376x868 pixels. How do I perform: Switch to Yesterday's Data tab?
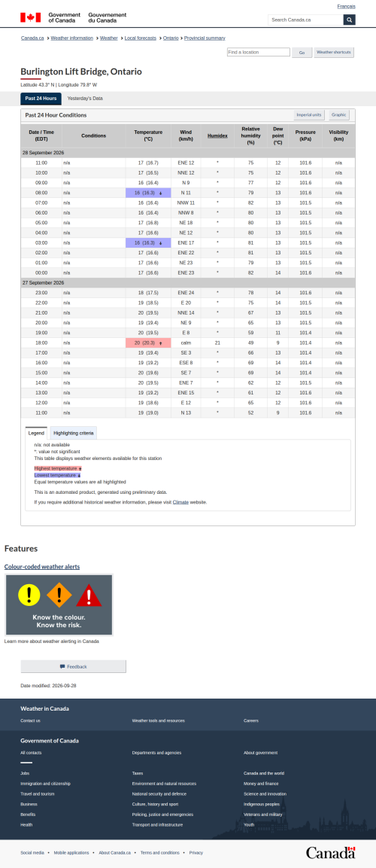click(85, 99)
